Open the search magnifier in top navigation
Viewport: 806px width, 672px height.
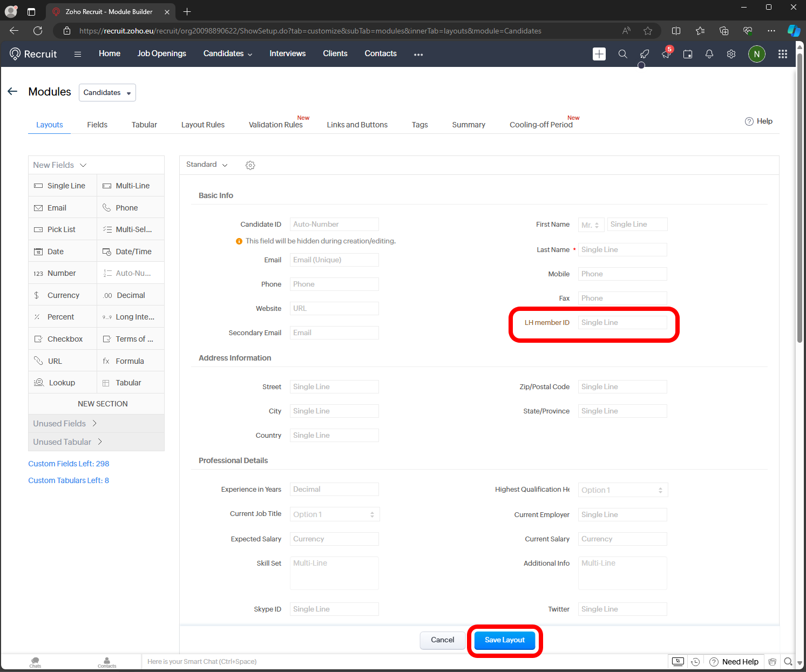[x=622, y=54]
